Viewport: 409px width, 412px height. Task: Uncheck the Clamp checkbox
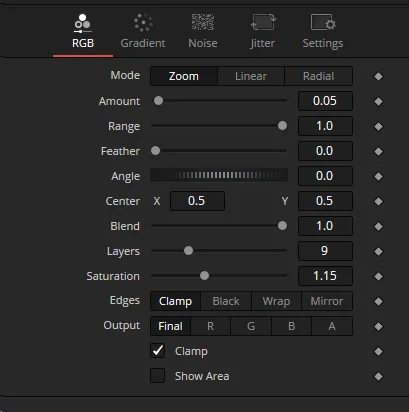[157, 351]
